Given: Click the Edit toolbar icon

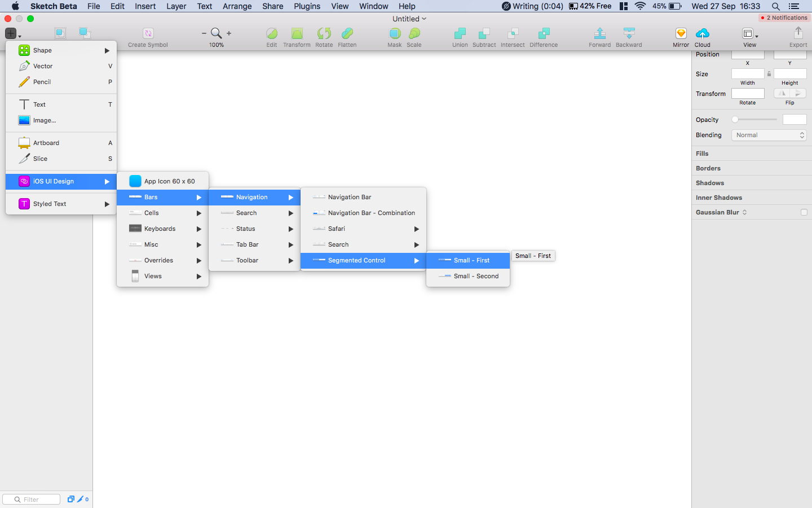Looking at the screenshot, I should click(x=272, y=33).
